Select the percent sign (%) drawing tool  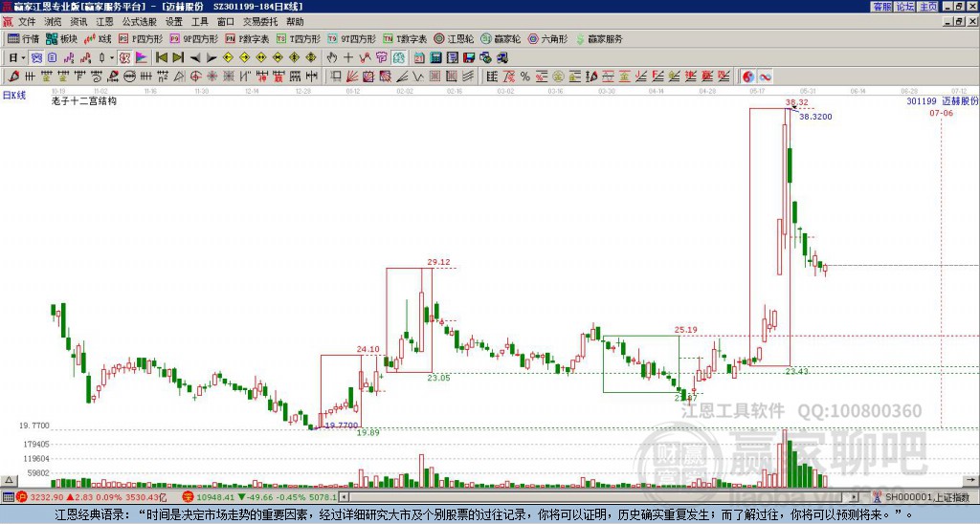point(525,76)
